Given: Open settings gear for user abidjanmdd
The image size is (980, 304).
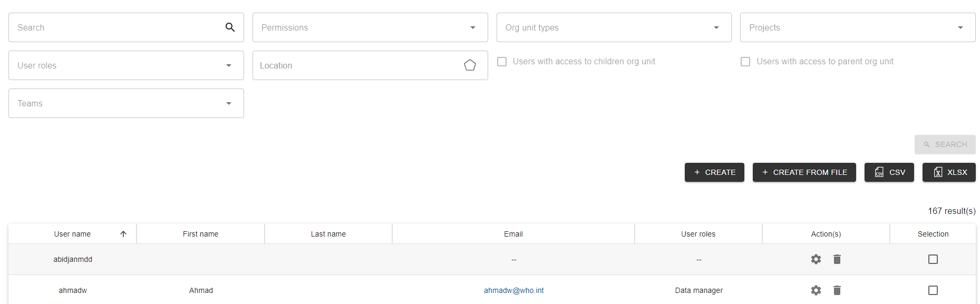Looking at the screenshot, I should 816,259.
